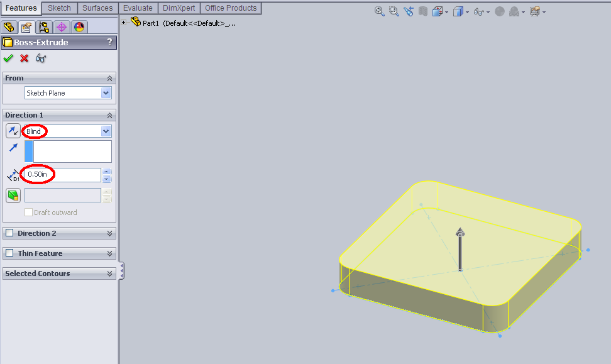
Task: Click the Zoom to Fit icon
Action: [x=379, y=11]
